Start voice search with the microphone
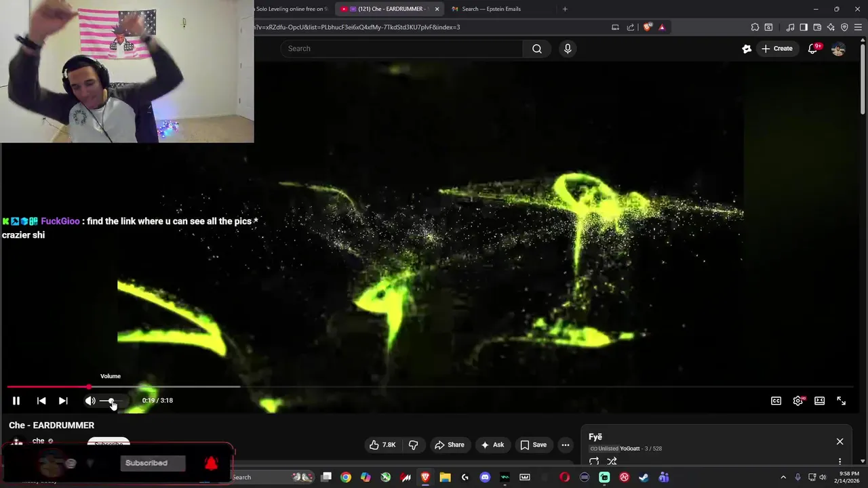Image resolution: width=868 pixels, height=488 pixels. click(x=568, y=48)
